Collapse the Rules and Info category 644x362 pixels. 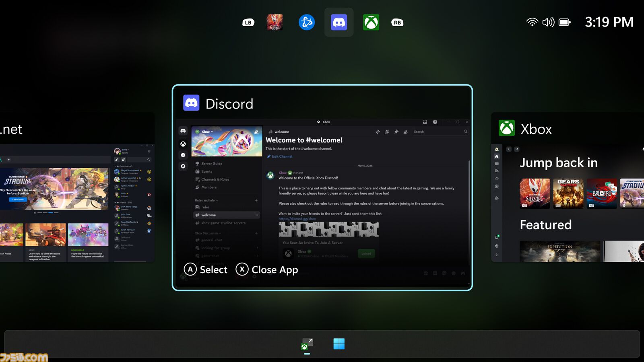coord(206,200)
